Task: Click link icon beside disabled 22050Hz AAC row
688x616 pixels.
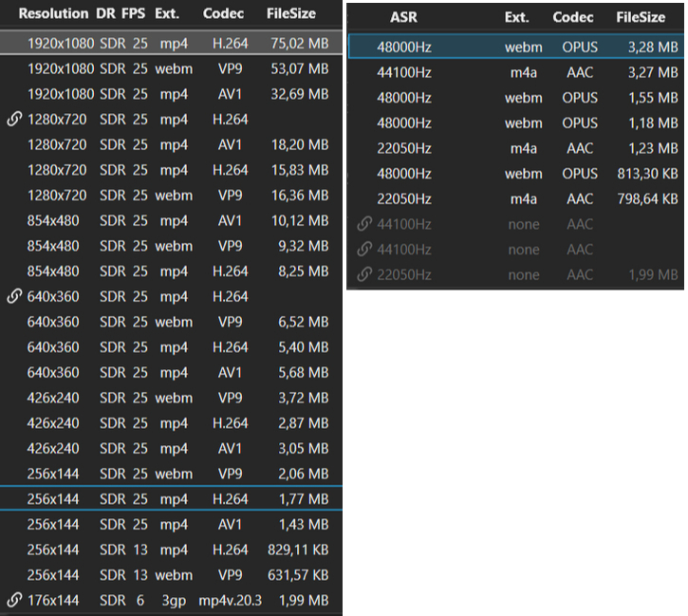Action: pos(364,274)
